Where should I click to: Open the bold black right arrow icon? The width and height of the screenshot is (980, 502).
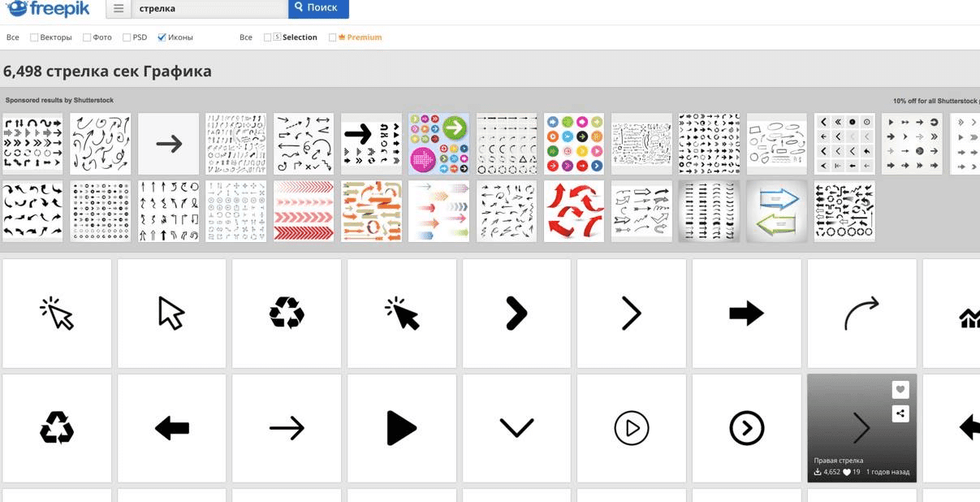click(746, 313)
